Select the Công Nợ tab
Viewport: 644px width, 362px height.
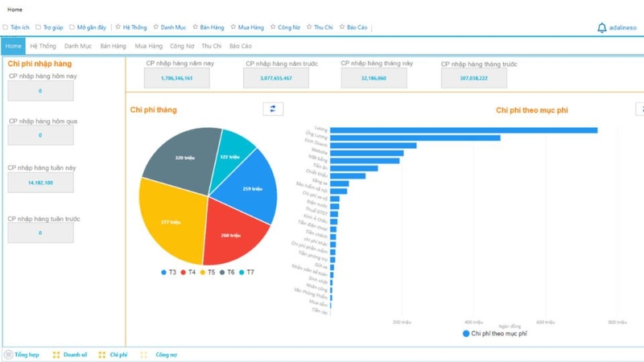[x=182, y=47]
